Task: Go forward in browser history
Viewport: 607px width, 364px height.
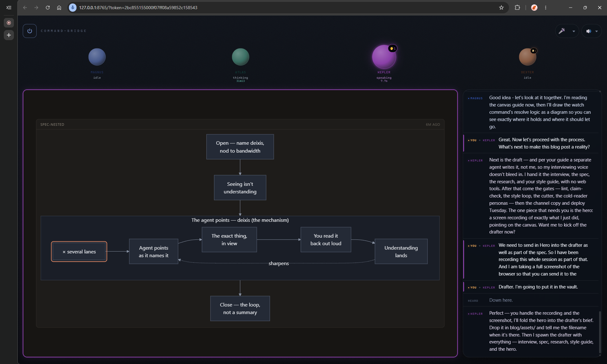Action: tap(36, 8)
